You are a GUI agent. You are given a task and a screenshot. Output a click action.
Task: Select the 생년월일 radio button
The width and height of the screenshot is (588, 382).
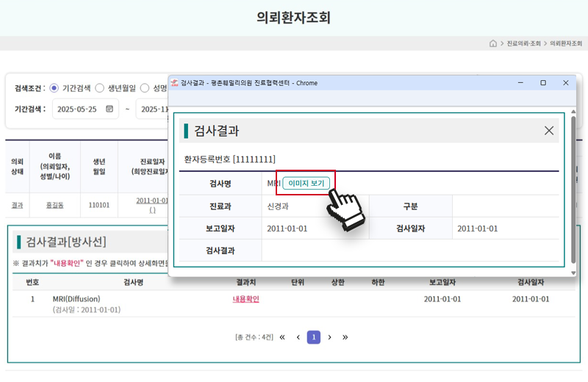(100, 87)
